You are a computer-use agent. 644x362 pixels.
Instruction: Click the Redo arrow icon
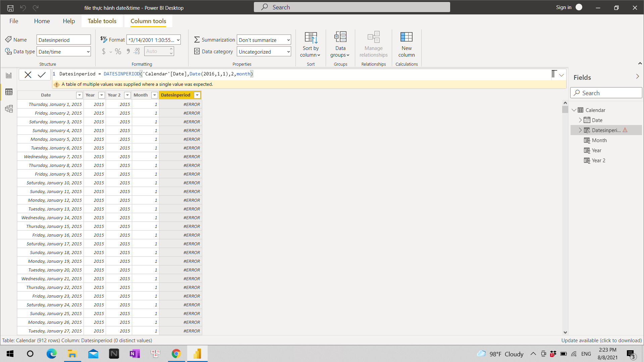[x=36, y=8]
